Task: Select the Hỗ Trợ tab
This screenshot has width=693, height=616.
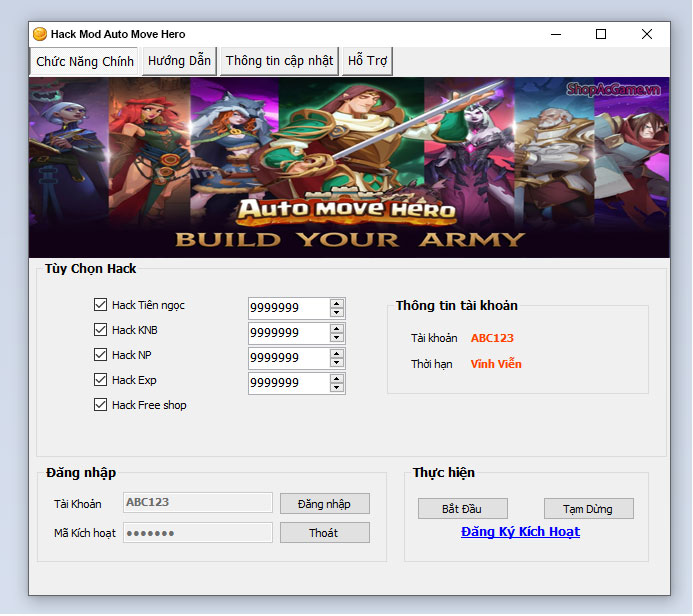Action: pyautogui.click(x=367, y=61)
